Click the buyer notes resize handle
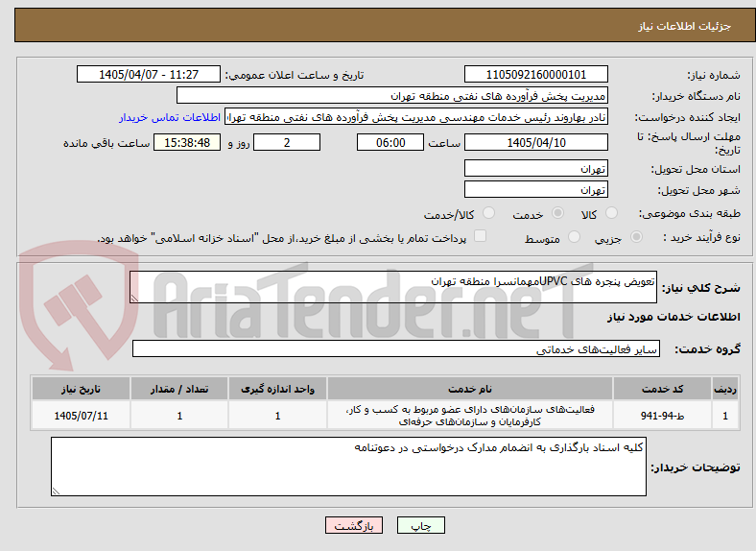 click(x=56, y=491)
